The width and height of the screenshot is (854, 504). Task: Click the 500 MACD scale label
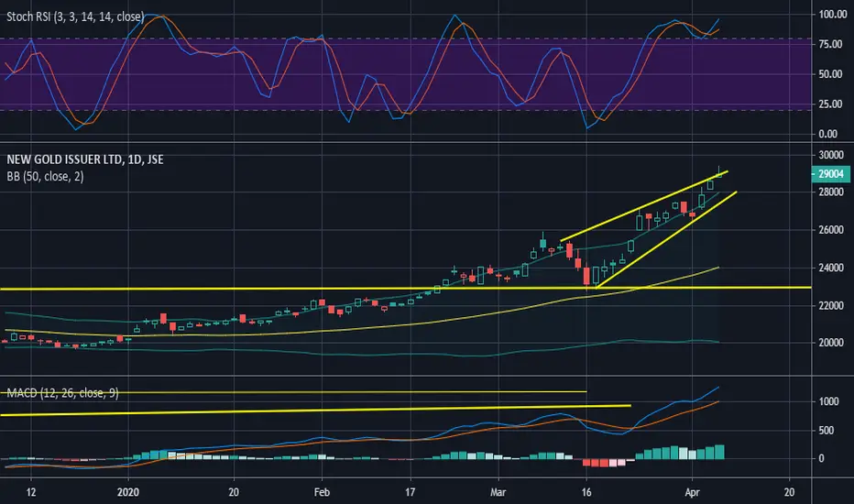[827, 431]
